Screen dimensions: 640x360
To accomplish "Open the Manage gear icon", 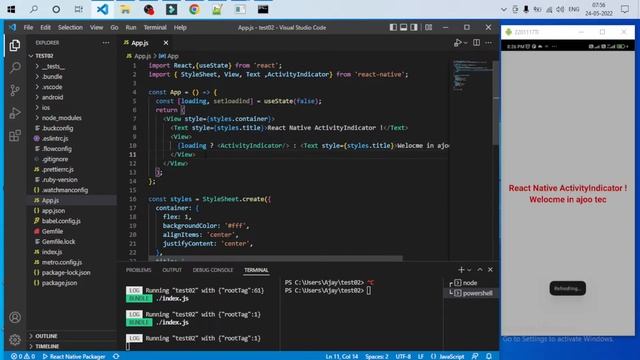I will 15,339.
